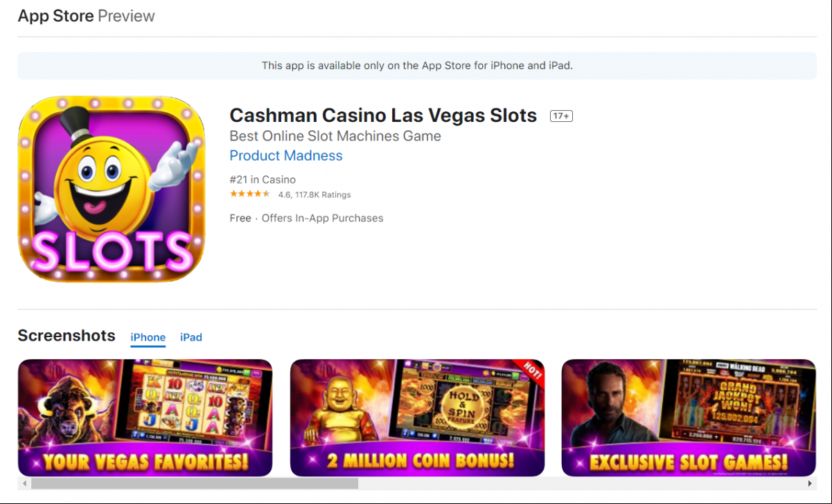Click the horizontal screenshots scrollbar thumb
832x504 pixels.
click(195, 483)
